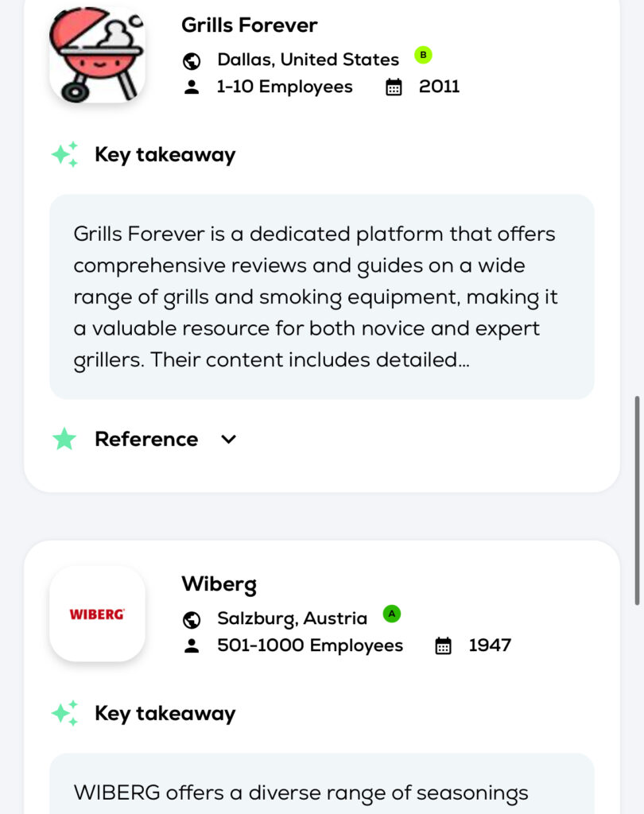
Task: Click the sparkle icon in Wiberg card
Action: click(x=65, y=713)
